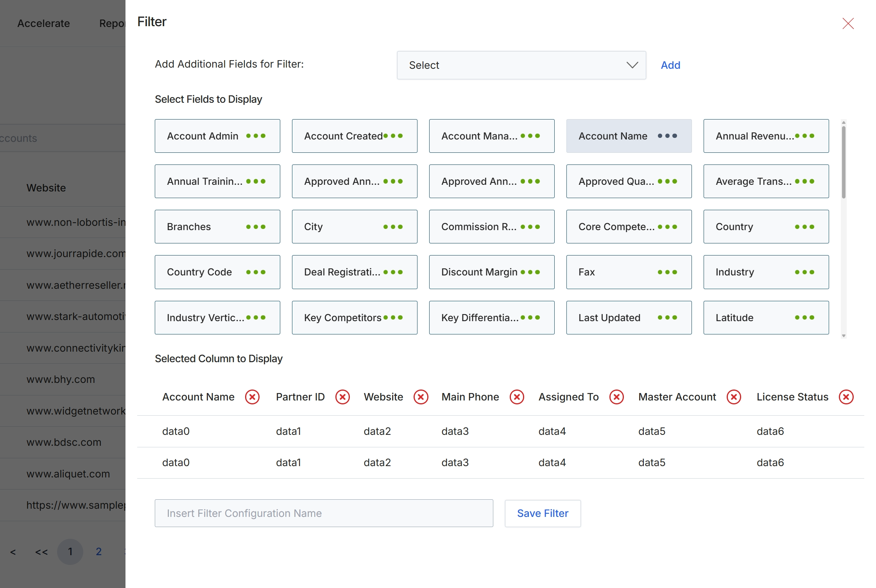Click www.bhy.com in the background table
This screenshot has height=588, width=876.
coord(61,379)
